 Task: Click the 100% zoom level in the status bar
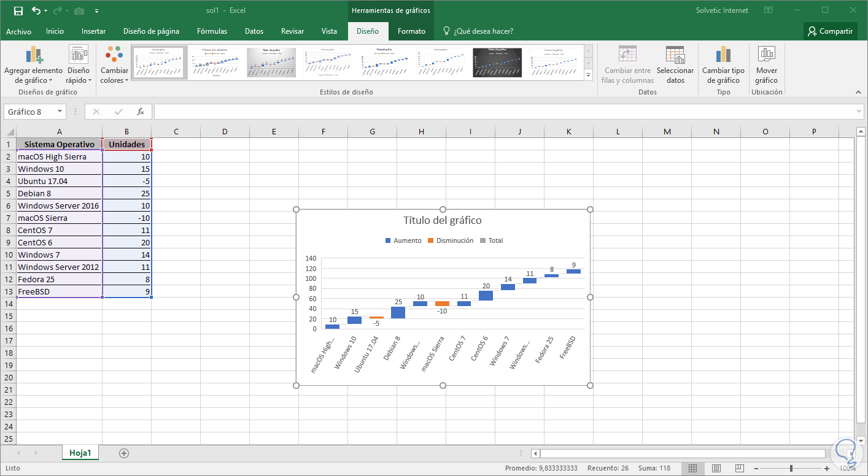pos(847,469)
